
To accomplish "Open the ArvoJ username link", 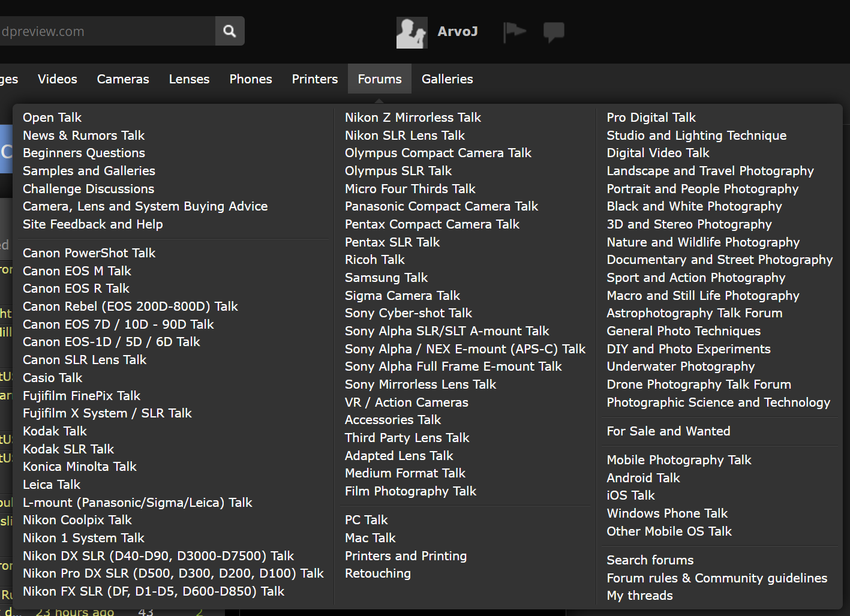I will click(458, 32).
